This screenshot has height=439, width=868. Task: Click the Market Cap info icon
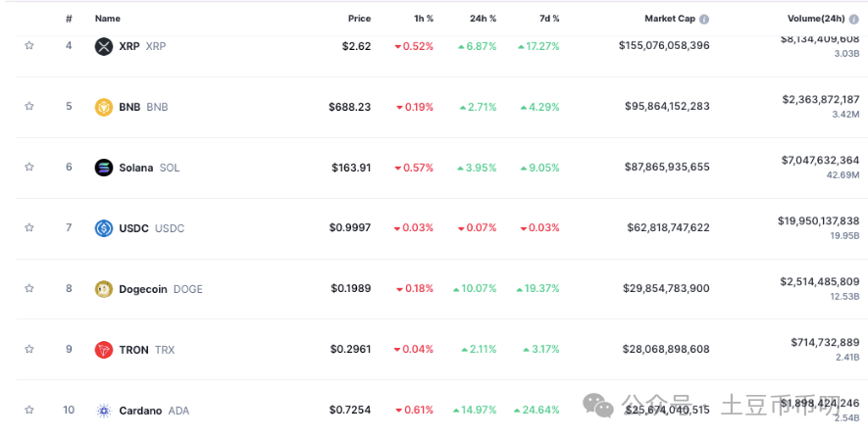pyautogui.click(x=704, y=19)
